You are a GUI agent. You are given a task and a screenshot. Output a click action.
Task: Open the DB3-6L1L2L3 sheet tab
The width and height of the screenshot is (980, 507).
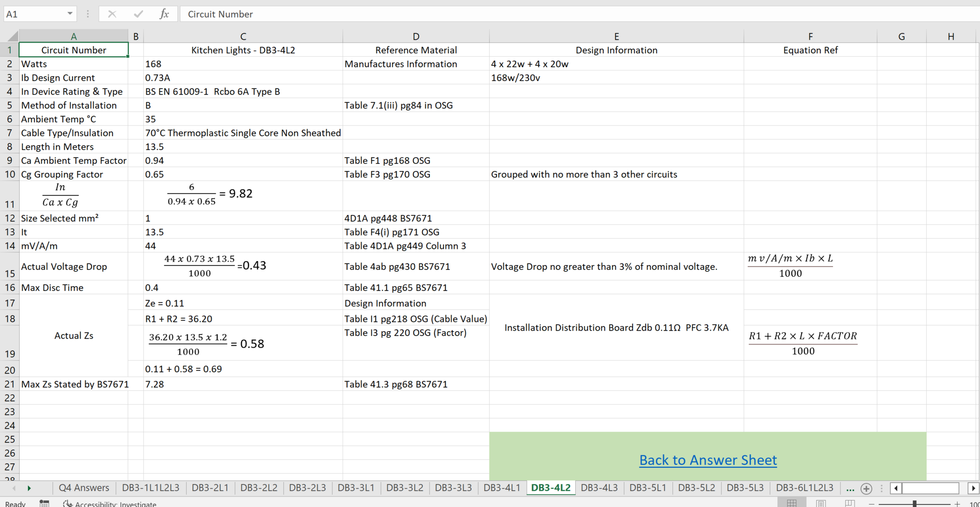[805, 488]
